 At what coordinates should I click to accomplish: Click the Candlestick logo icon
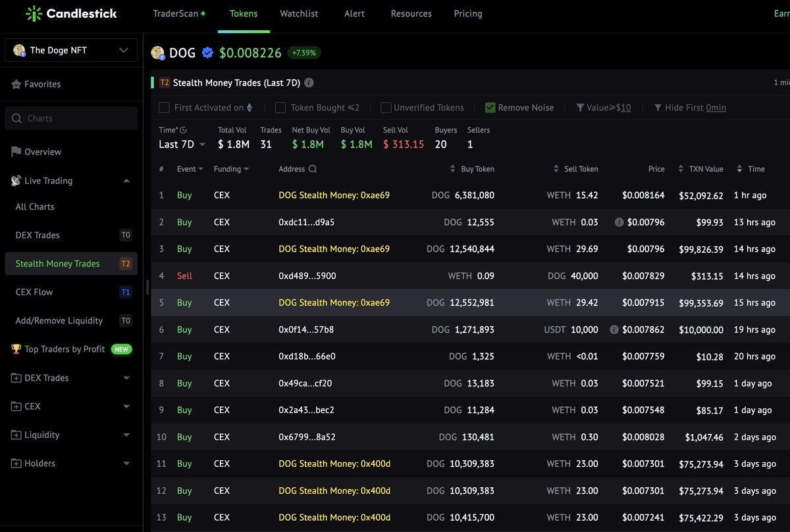click(x=34, y=13)
